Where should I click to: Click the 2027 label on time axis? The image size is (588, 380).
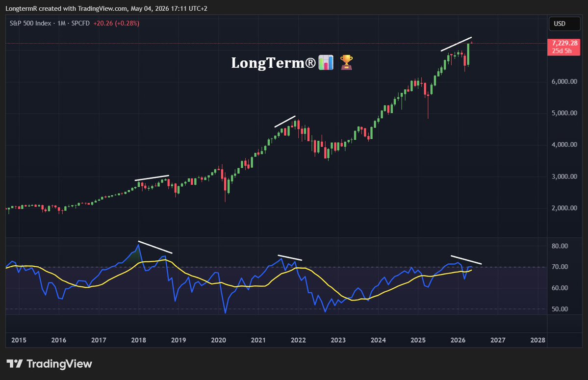tap(498, 340)
